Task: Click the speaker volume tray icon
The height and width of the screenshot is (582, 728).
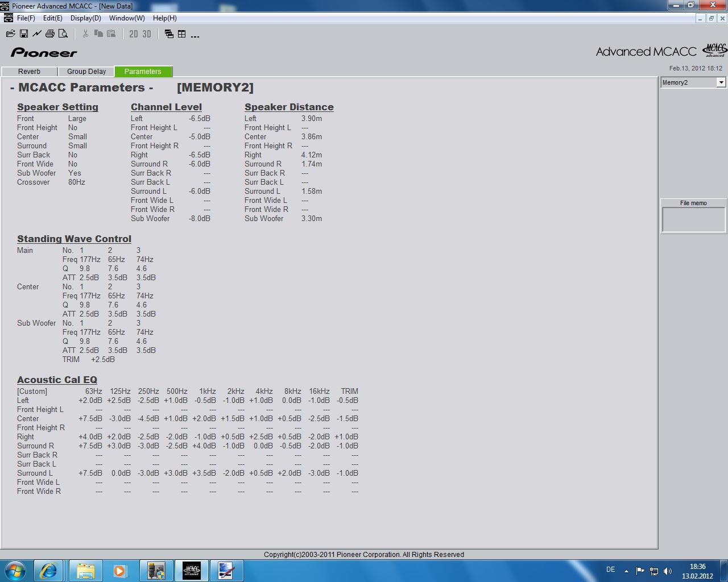Action: click(668, 571)
